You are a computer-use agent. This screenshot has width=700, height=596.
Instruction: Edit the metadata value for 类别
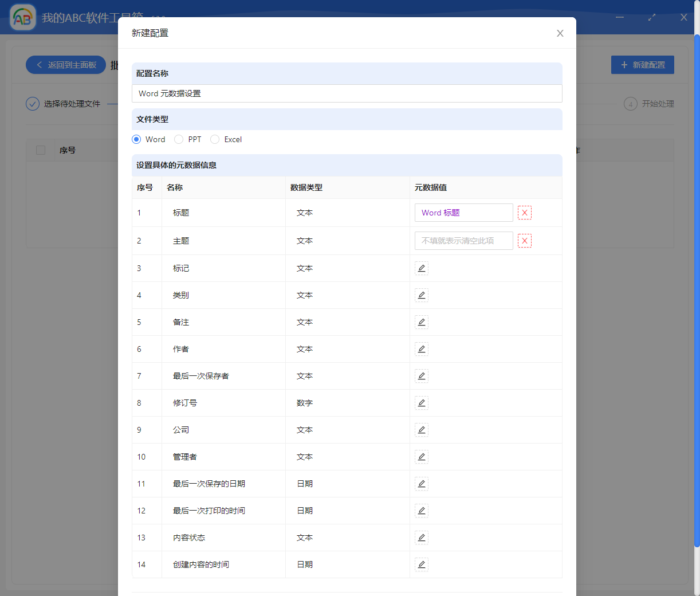click(422, 295)
